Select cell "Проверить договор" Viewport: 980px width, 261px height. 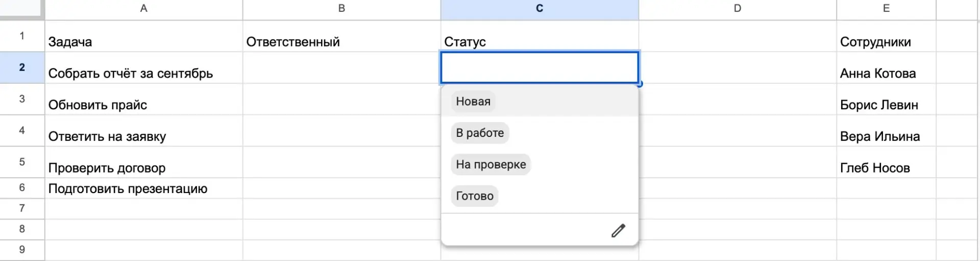(144, 162)
